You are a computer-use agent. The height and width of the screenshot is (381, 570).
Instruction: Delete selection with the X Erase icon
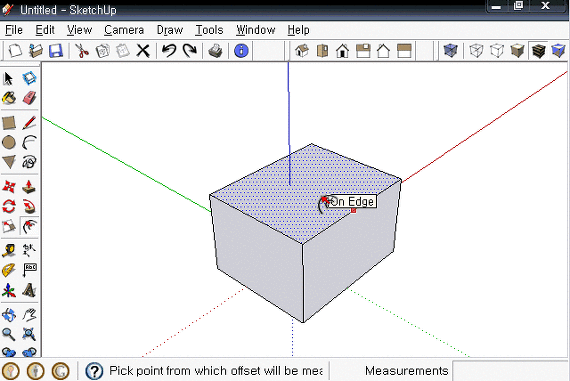[x=143, y=51]
